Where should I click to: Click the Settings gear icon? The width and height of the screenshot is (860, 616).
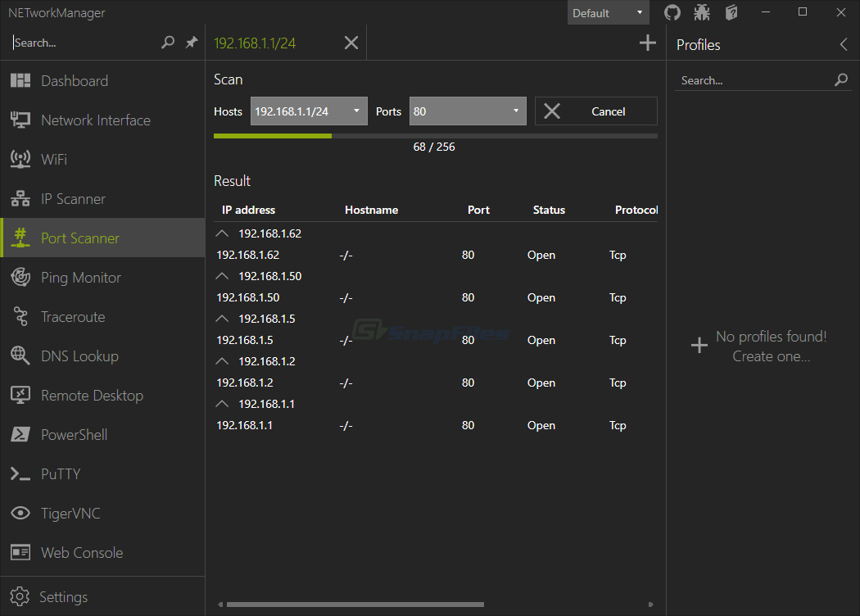pos(20,596)
